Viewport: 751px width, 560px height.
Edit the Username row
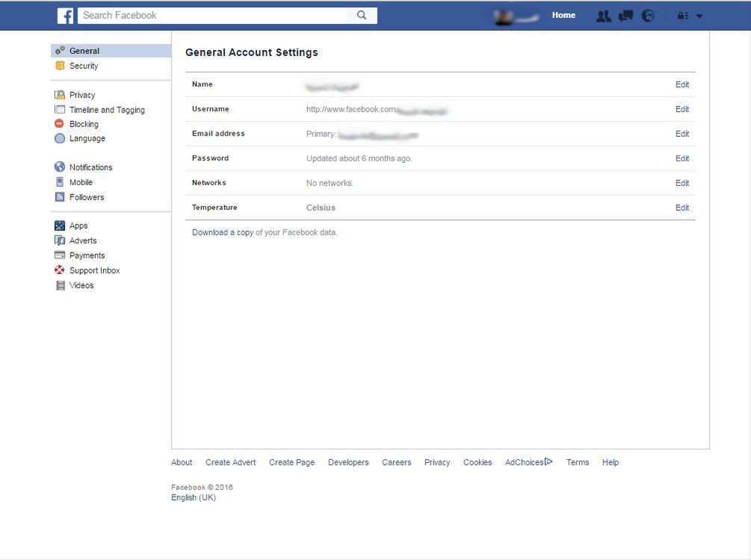(682, 109)
